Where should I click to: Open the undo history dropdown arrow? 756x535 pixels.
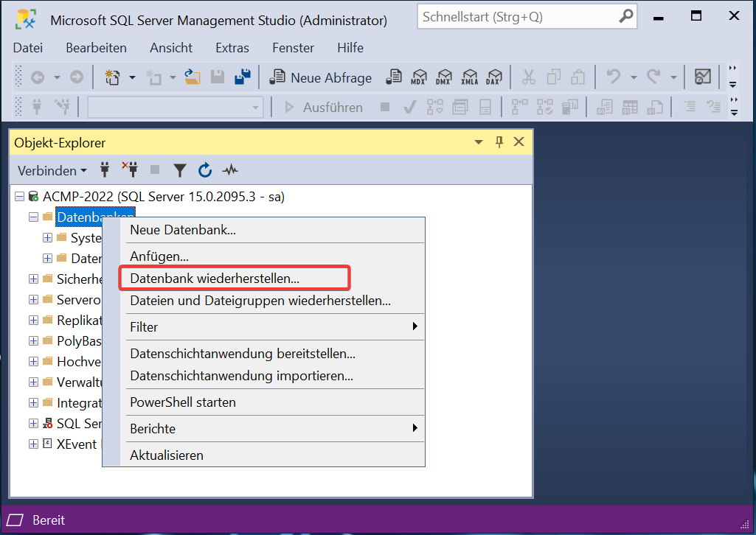634,77
